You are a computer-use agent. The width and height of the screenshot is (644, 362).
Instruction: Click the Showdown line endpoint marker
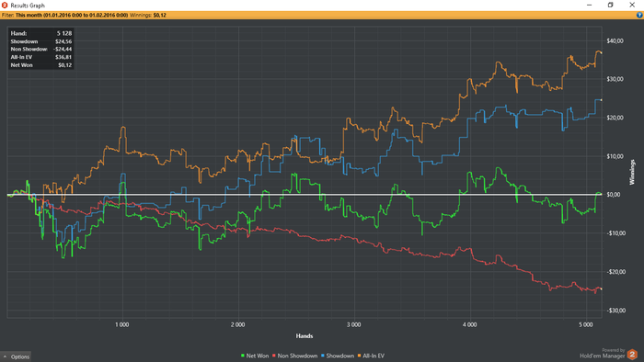602,100
